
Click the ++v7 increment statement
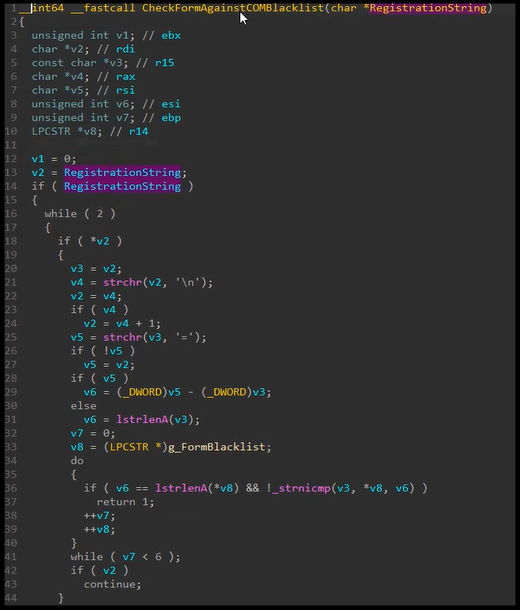tap(100, 516)
